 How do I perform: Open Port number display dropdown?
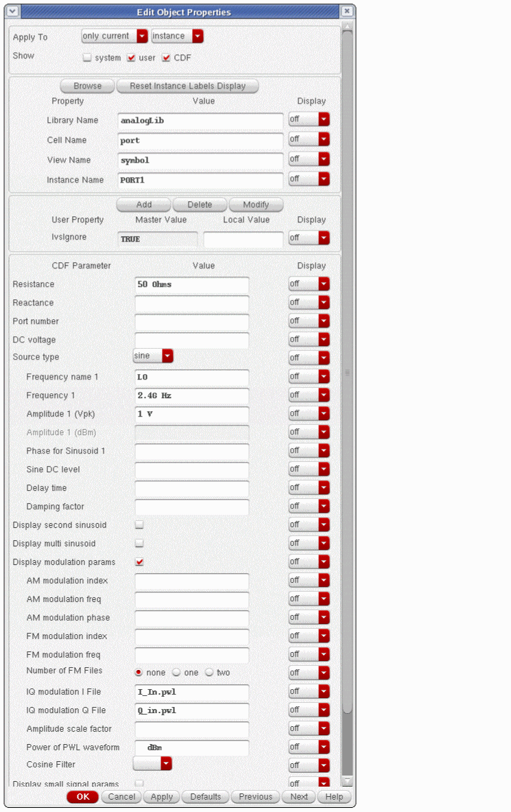(309, 321)
